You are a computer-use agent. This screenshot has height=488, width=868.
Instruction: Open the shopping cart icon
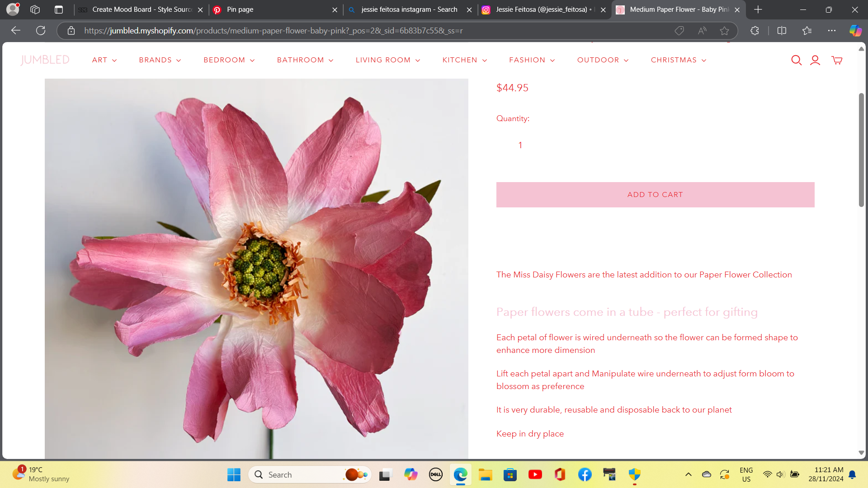[837, 60]
